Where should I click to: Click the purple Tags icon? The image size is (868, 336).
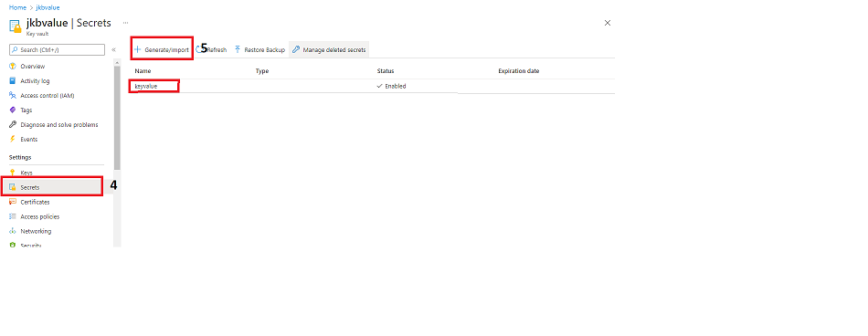click(13, 110)
